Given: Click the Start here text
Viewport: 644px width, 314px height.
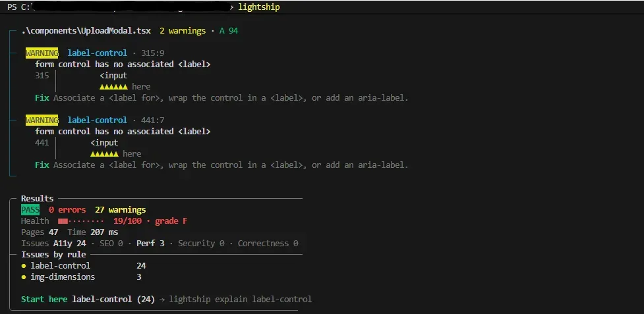Looking at the screenshot, I should [44, 300].
